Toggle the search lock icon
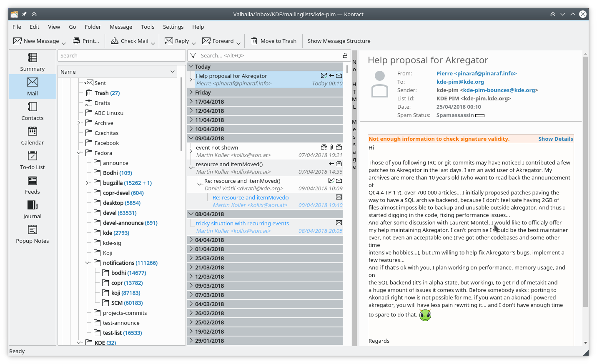597x364 pixels. point(345,55)
